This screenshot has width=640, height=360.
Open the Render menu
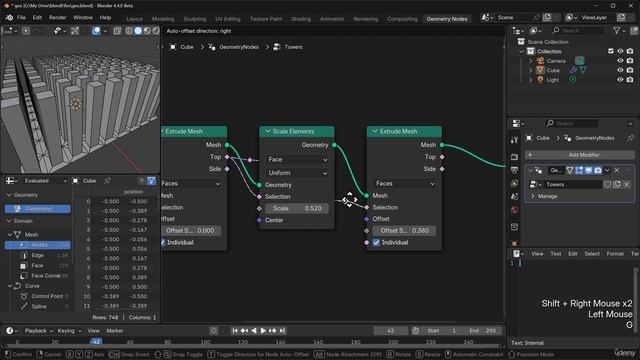point(58,18)
